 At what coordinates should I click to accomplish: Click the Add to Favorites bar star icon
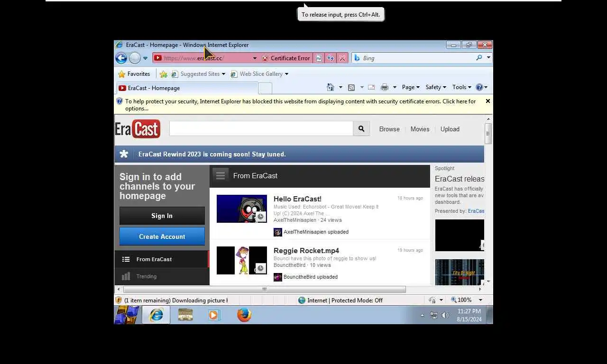click(x=164, y=74)
